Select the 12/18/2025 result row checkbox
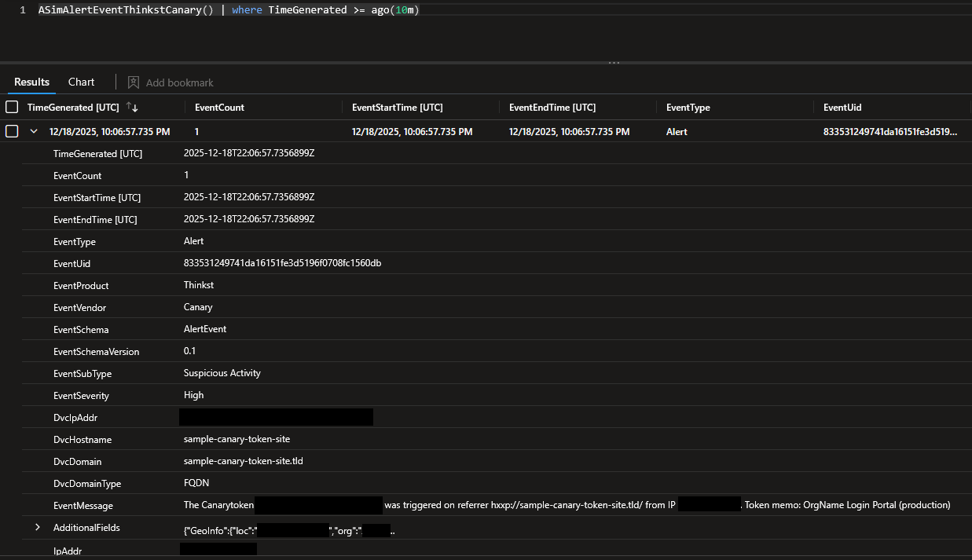This screenshot has height=560, width=972. click(x=12, y=131)
